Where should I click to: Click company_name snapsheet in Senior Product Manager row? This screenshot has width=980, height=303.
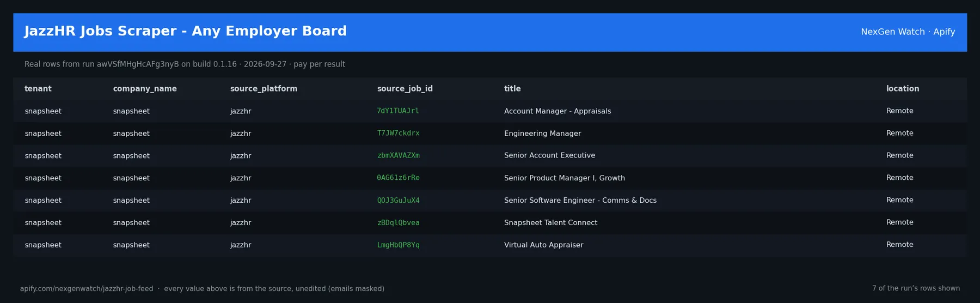pyautogui.click(x=131, y=178)
